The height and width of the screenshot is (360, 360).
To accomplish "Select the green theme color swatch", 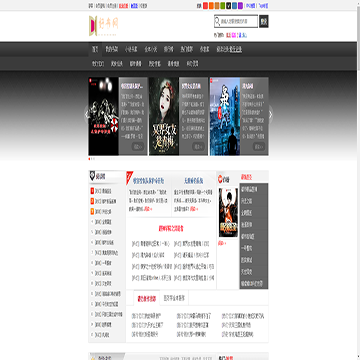I will [223, 6].
